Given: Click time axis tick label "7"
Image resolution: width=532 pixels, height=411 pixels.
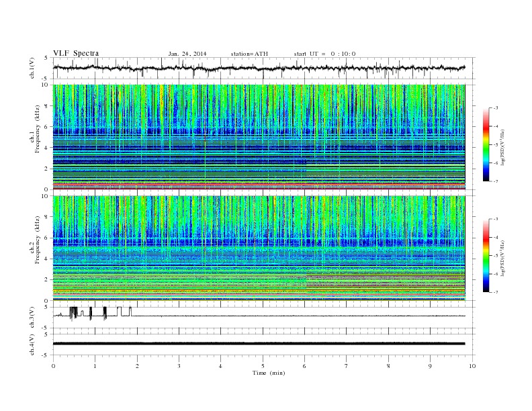Looking at the screenshot, I should click(347, 366).
